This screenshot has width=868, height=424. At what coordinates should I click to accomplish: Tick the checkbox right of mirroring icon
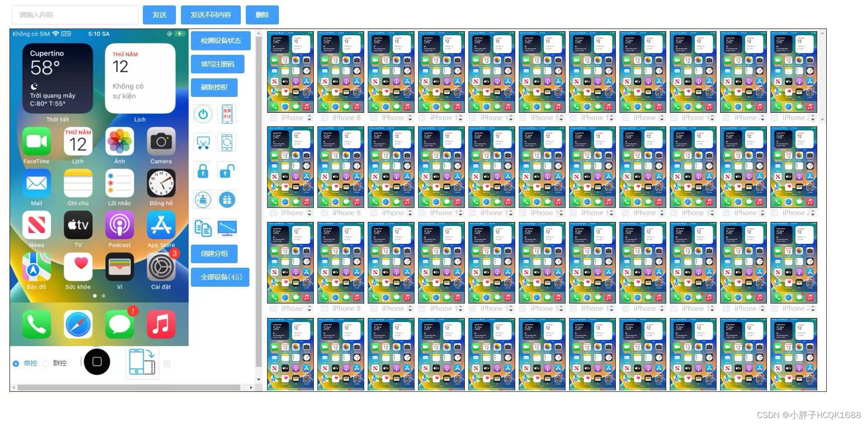tap(167, 363)
